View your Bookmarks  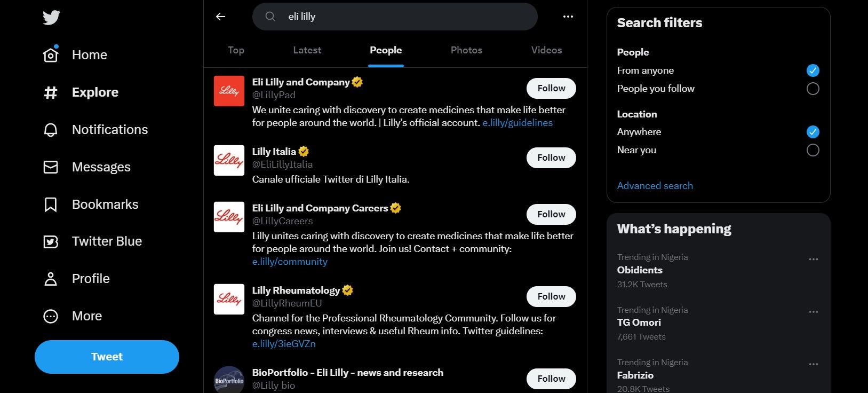pos(105,204)
